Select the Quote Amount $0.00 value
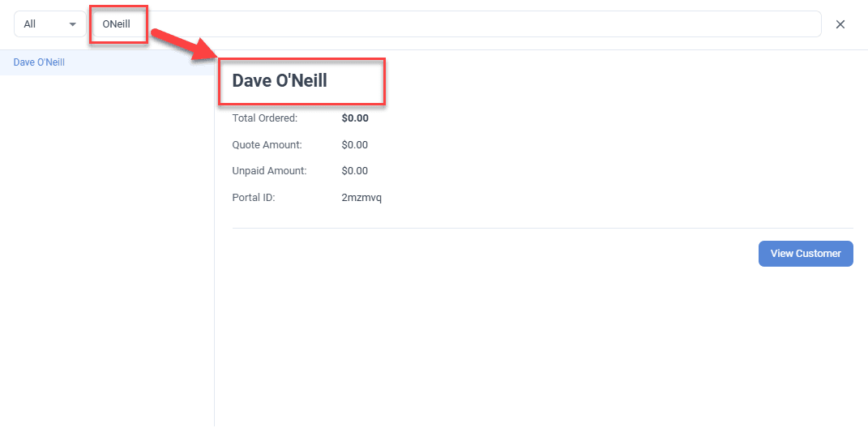Screen dimensions: 868x428 click(x=355, y=145)
